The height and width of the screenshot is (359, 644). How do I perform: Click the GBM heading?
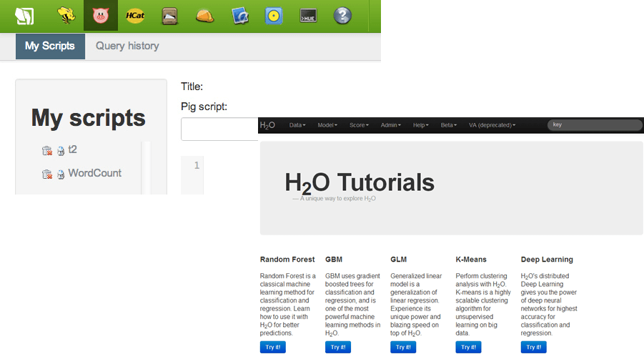click(x=334, y=260)
